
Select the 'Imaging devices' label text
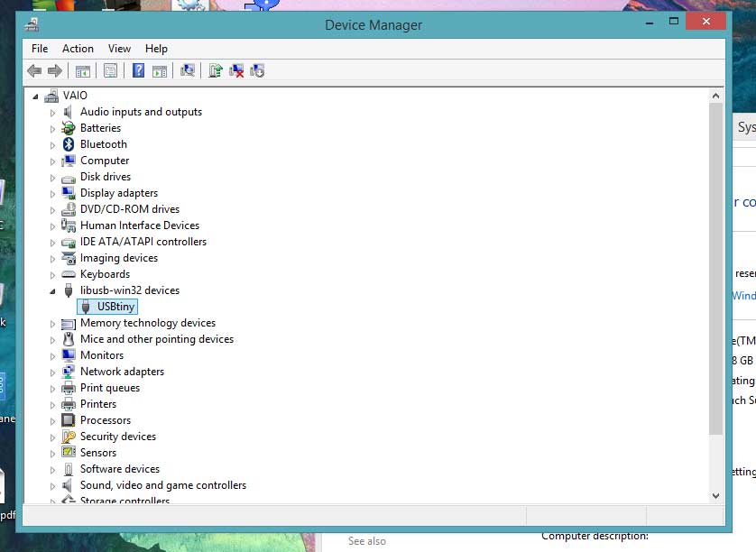tap(119, 258)
